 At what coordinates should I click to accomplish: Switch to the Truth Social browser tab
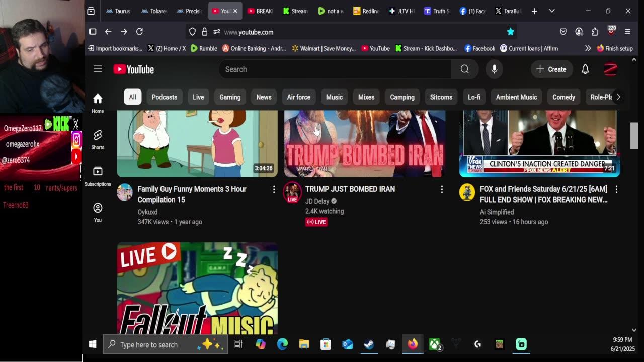click(x=437, y=11)
